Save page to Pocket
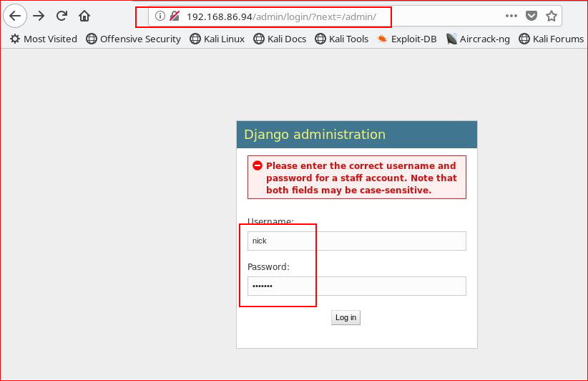 (x=531, y=16)
